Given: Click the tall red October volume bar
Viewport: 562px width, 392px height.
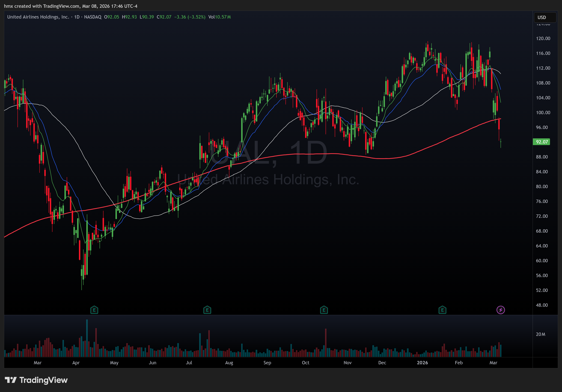Looking at the screenshot, I should tap(326, 343).
